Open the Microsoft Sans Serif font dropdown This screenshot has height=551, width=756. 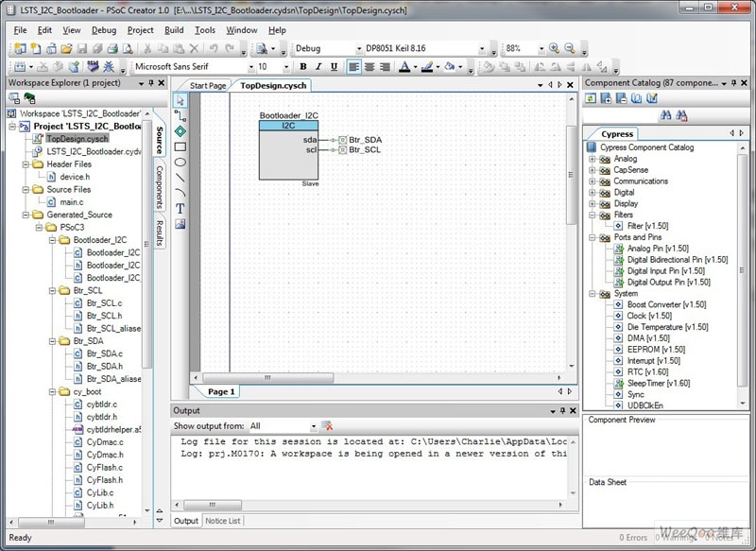(250, 67)
